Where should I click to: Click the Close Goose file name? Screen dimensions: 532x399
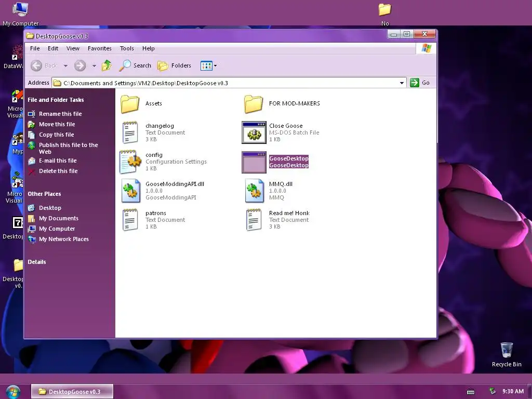(x=286, y=126)
